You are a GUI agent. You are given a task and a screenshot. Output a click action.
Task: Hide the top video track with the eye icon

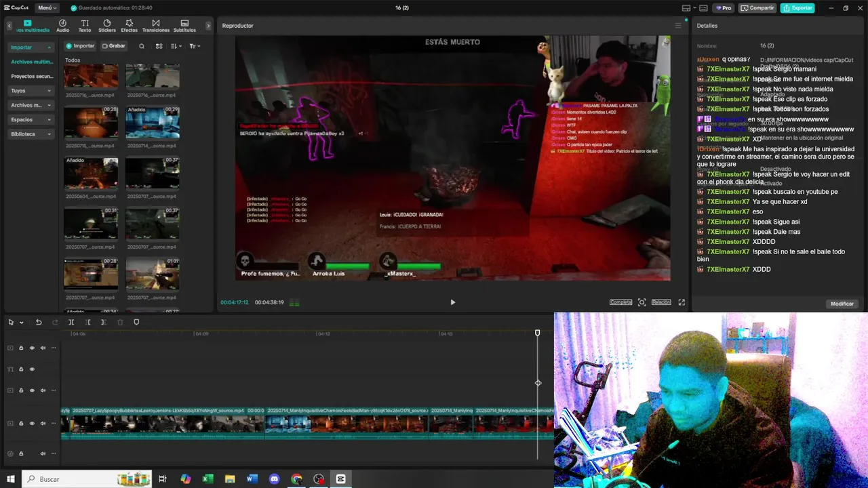click(32, 348)
